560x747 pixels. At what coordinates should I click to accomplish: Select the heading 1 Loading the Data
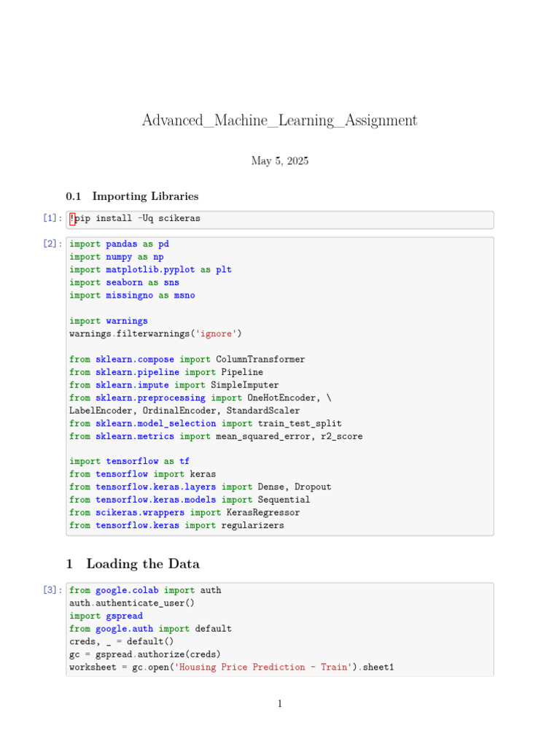(x=133, y=564)
